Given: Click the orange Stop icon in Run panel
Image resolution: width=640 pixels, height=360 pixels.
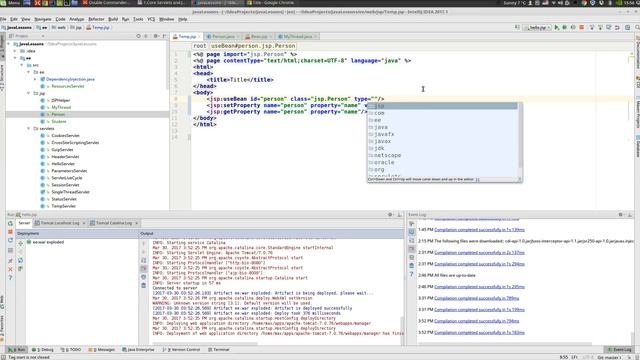Looking at the screenshot, I should [10, 232].
